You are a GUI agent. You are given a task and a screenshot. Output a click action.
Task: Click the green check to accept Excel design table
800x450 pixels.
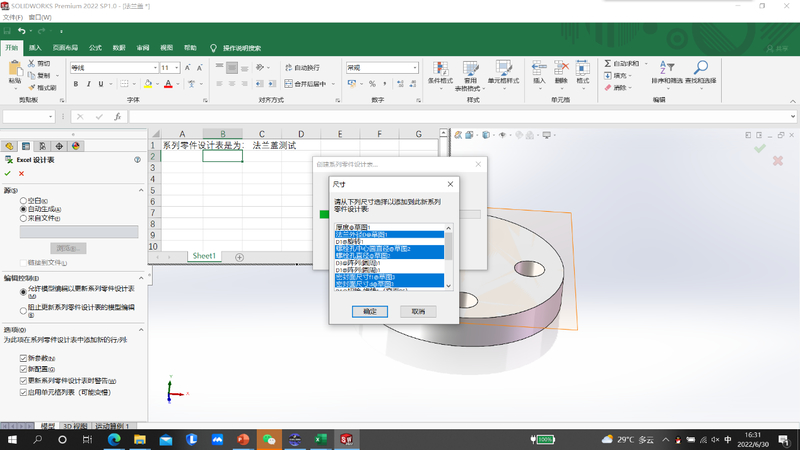[8, 173]
